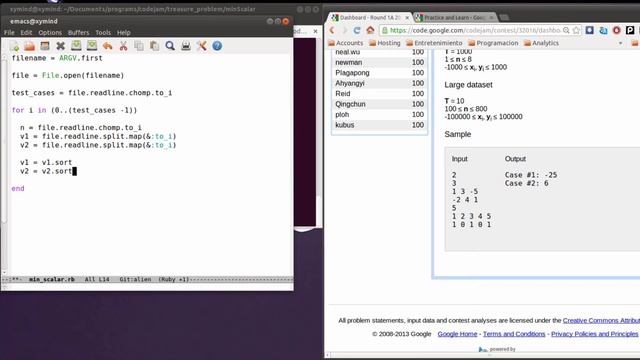Click kubus in the scoreboard

[x=344, y=125]
